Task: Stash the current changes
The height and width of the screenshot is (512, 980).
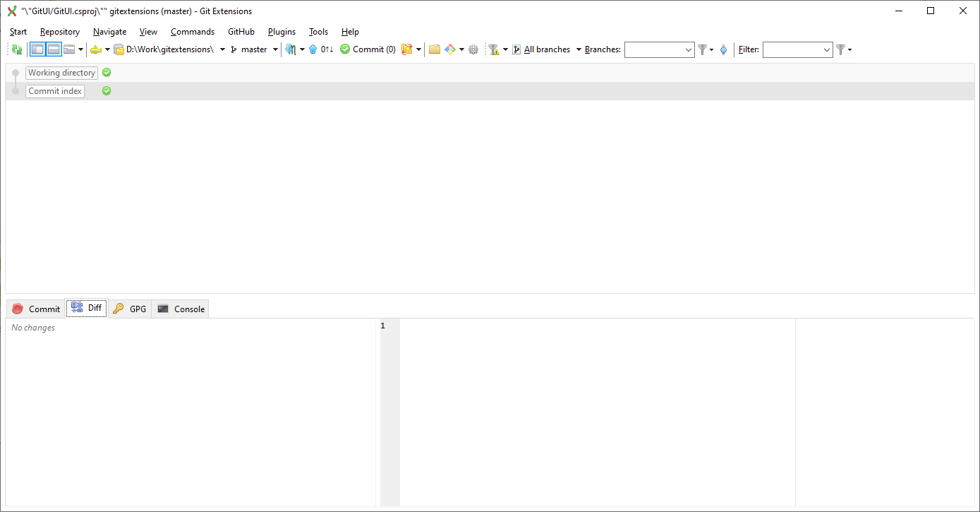Action: pyautogui.click(x=406, y=49)
